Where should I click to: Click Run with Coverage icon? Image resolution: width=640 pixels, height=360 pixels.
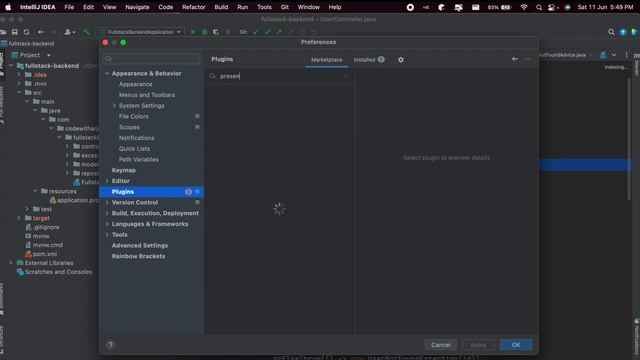pyautogui.click(x=216, y=32)
